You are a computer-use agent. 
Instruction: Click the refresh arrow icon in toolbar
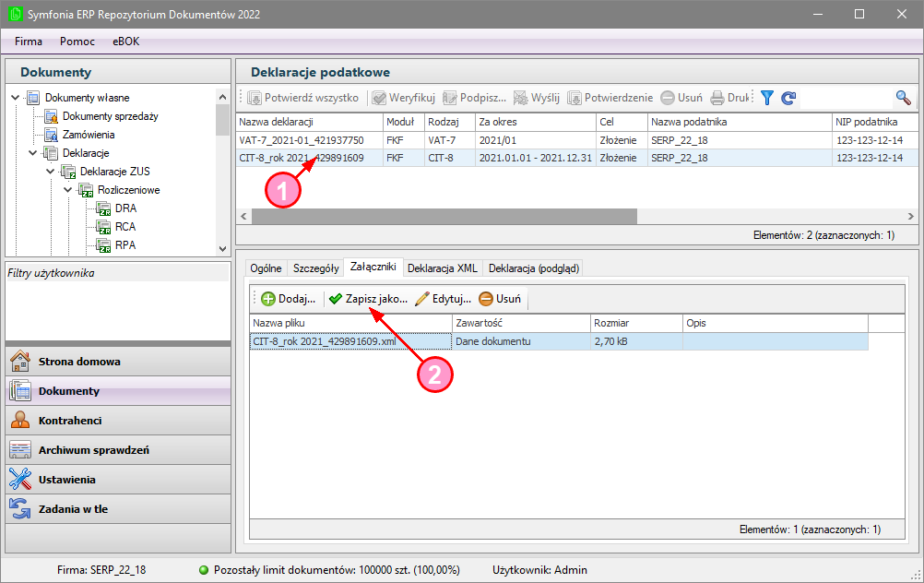click(x=788, y=98)
